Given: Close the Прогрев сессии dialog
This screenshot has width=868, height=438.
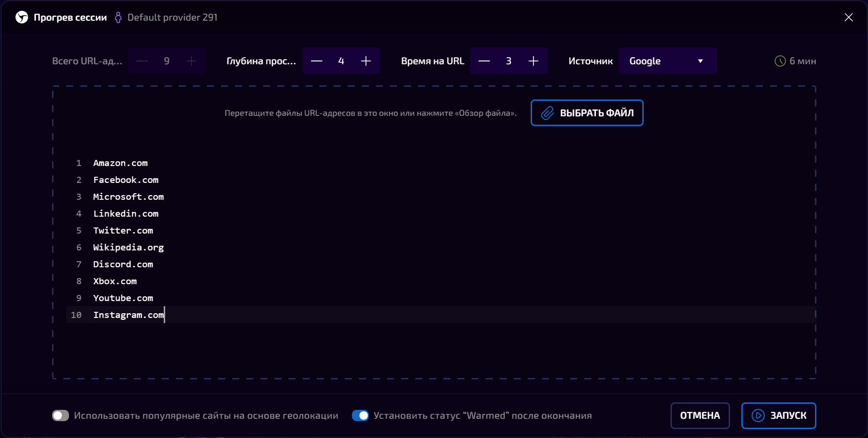Looking at the screenshot, I should [x=848, y=17].
